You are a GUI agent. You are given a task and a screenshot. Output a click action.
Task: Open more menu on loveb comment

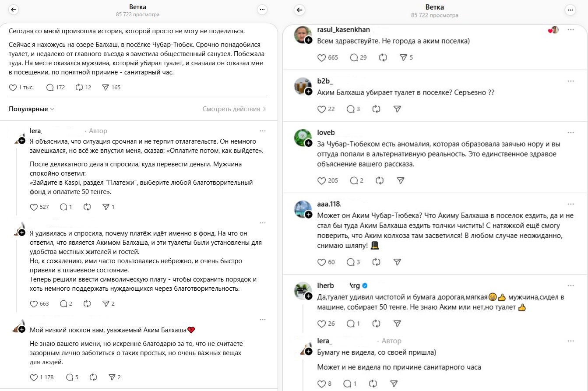(x=570, y=132)
